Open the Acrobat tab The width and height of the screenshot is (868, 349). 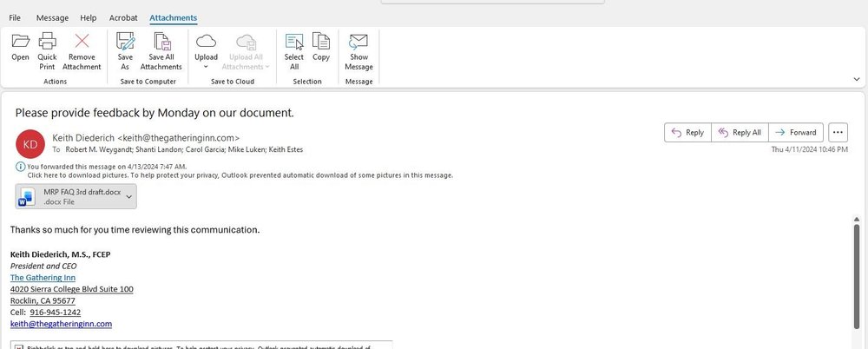122,17
